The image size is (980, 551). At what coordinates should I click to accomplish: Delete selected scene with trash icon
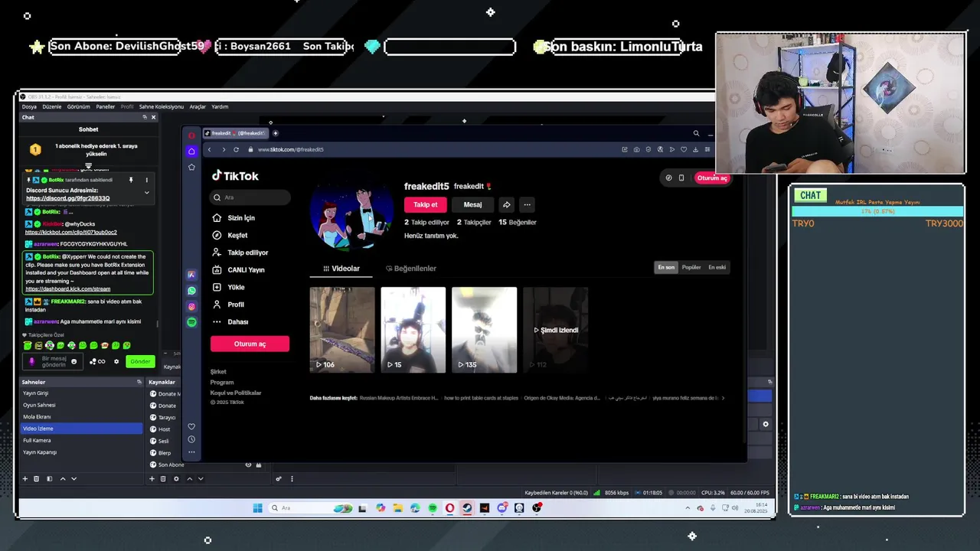(37, 479)
